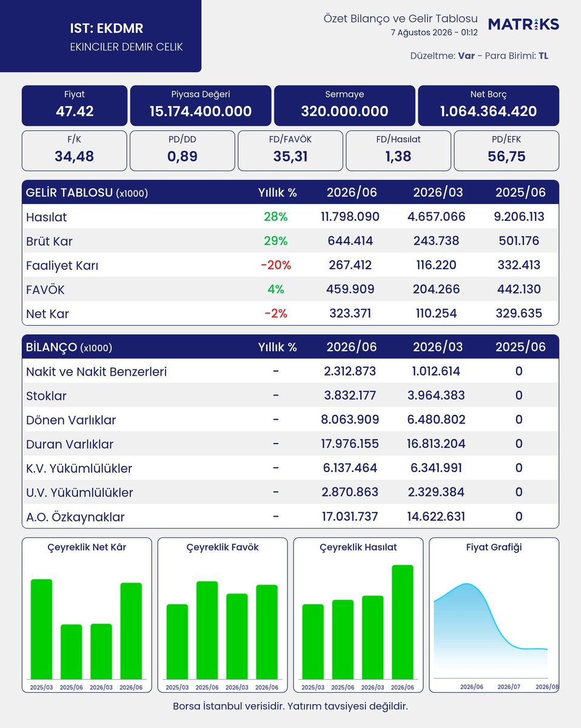Click the Çeyreklik Hasılat chart title
This screenshot has height=728, width=581.
point(358,547)
